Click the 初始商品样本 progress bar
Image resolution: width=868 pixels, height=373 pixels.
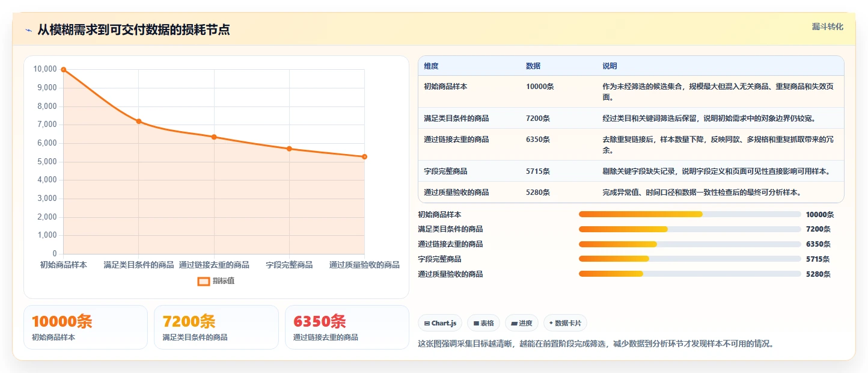coord(689,214)
